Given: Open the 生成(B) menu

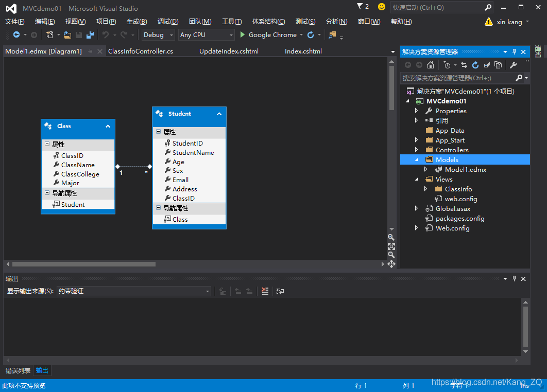Looking at the screenshot, I should 136,22.
